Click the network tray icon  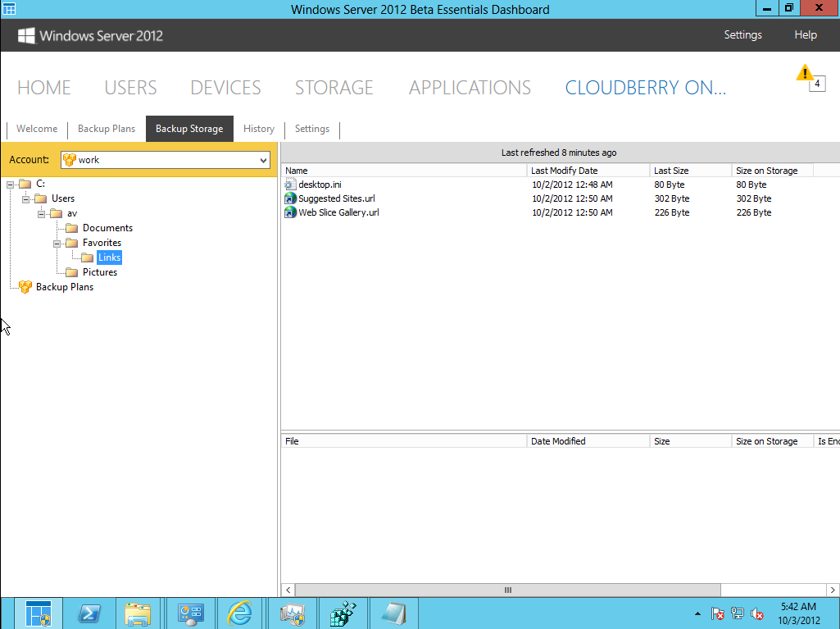click(737, 613)
